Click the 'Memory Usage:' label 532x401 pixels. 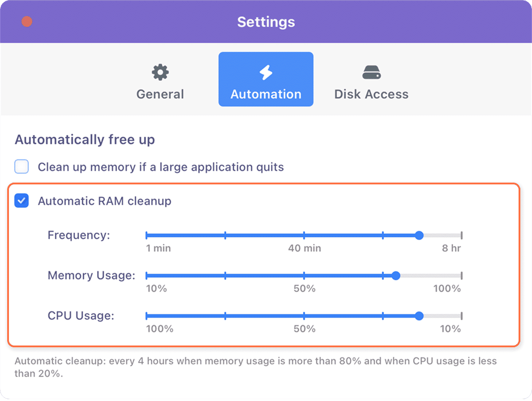tap(91, 275)
